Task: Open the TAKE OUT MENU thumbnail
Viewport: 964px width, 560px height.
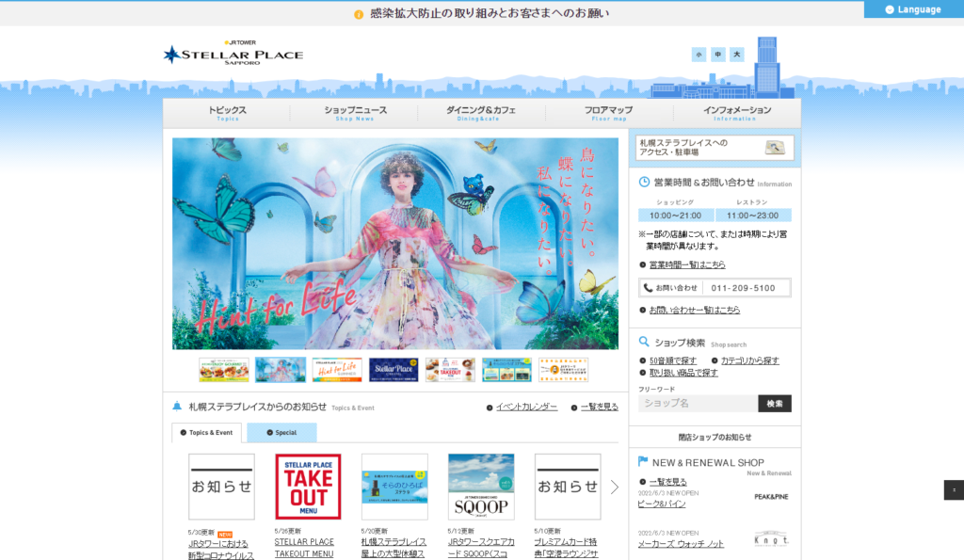Action: pyautogui.click(x=308, y=487)
